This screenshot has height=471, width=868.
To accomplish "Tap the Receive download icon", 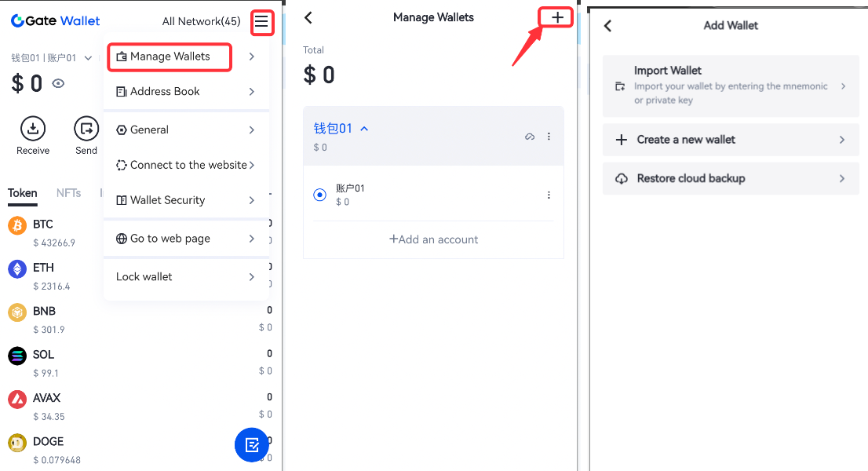I will (32, 128).
